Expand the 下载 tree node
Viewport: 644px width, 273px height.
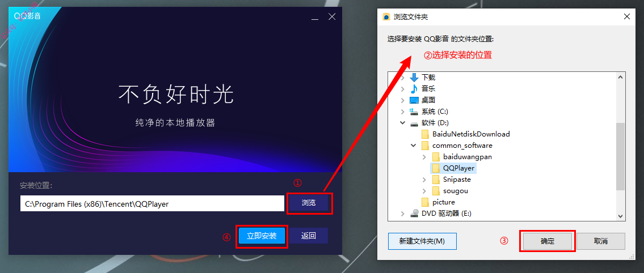point(402,77)
